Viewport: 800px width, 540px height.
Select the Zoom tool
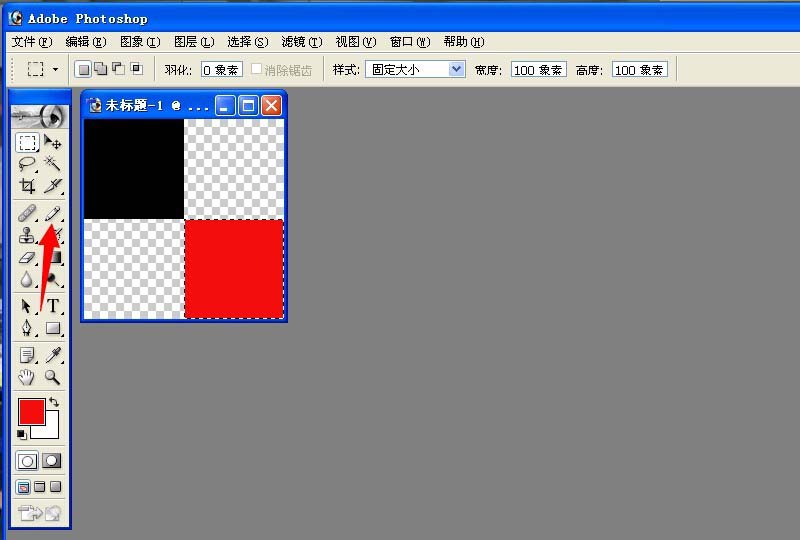coord(53,377)
